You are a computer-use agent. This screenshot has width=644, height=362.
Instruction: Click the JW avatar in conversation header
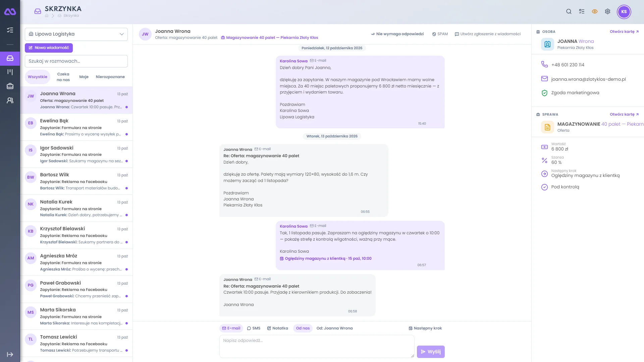(x=145, y=34)
